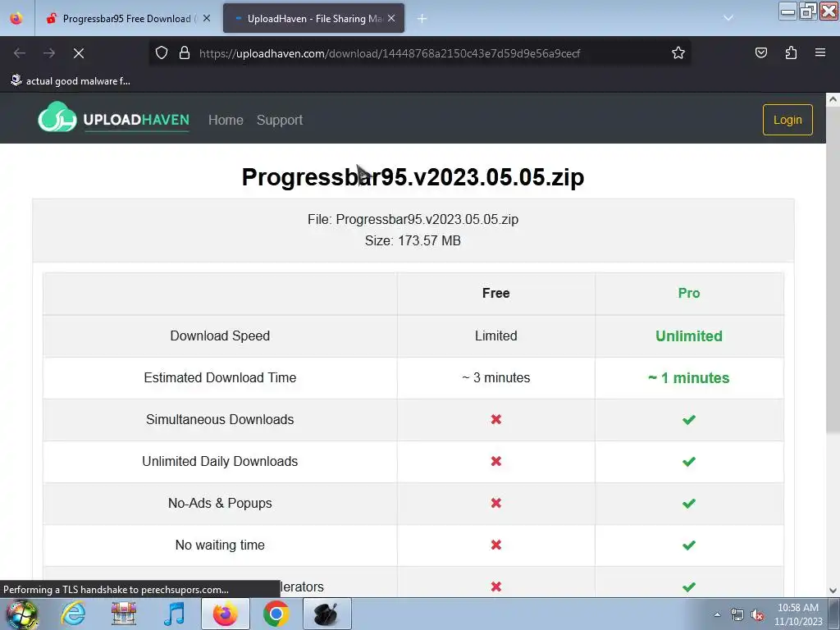Open the WinRAR archive icon in taskbar

124,614
